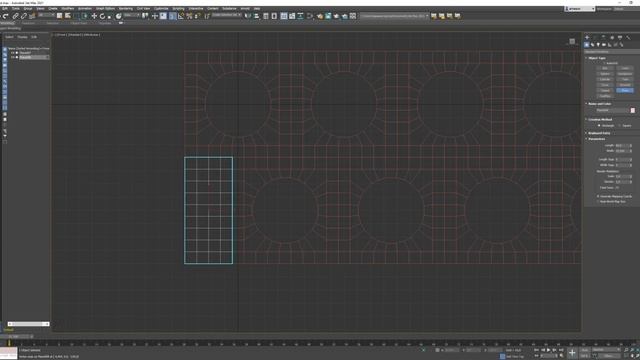This screenshot has height=360, width=640.
Task: Switch to the Motion command panel tab
Action: (612, 37)
